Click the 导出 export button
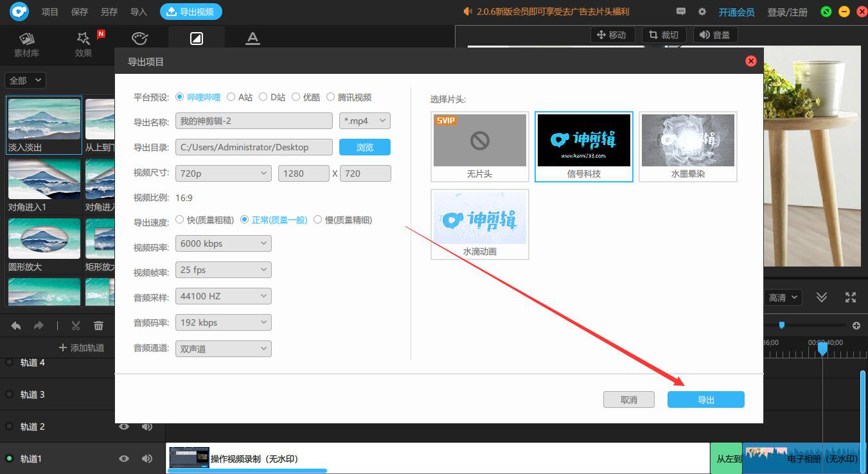The width and height of the screenshot is (868, 474). [x=706, y=399]
